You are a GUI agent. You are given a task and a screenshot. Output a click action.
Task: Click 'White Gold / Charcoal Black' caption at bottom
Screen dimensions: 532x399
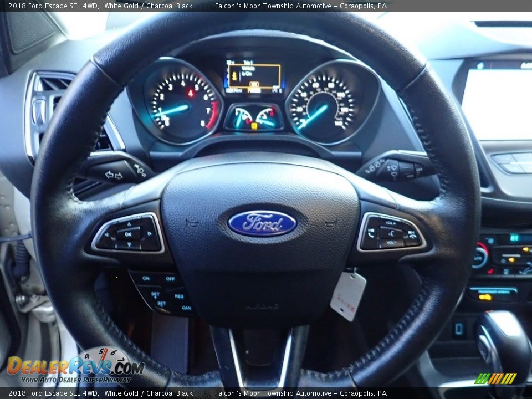point(149,393)
